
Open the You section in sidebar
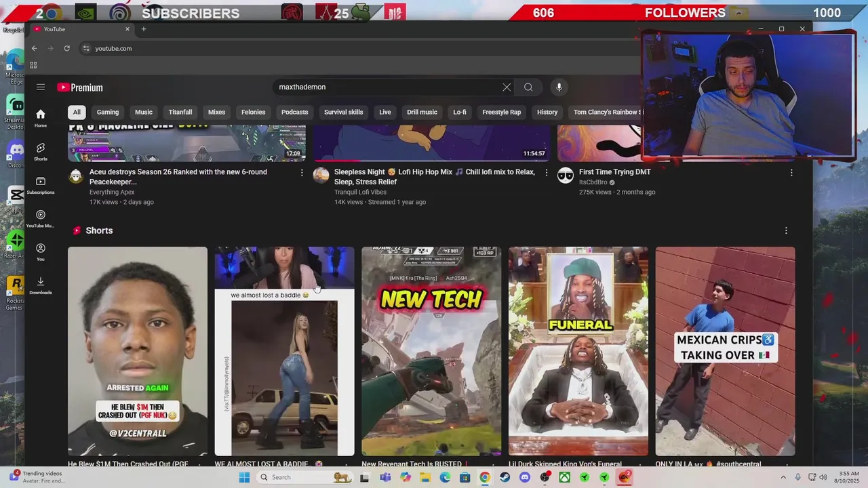tap(41, 252)
